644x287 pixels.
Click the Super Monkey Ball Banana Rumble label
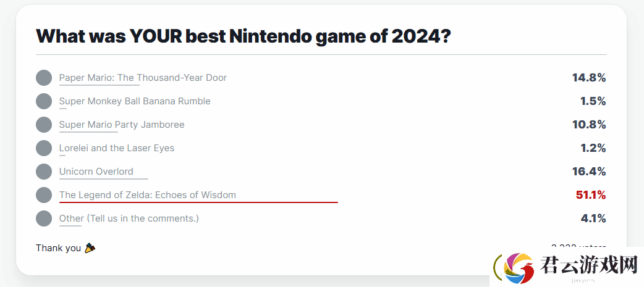coord(135,101)
